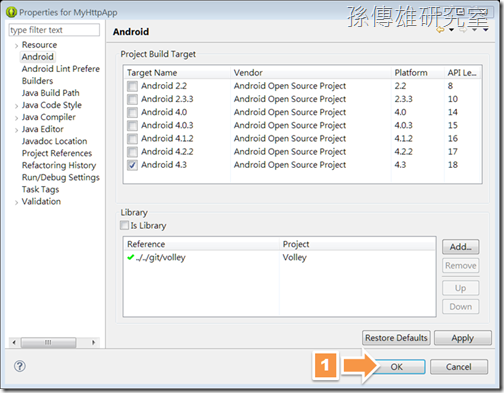Expand the Java Code Style node

click(16, 106)
